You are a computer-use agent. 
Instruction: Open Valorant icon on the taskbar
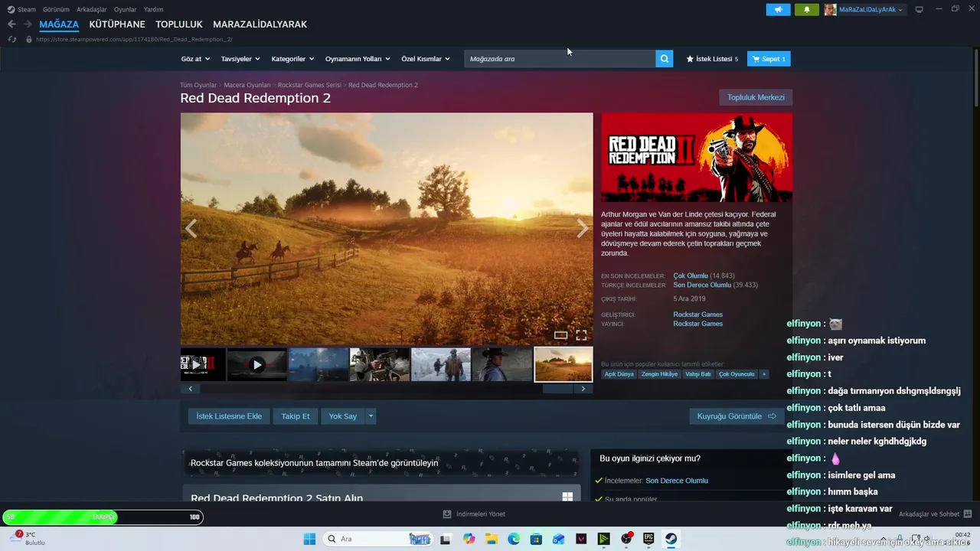[581, 539]
